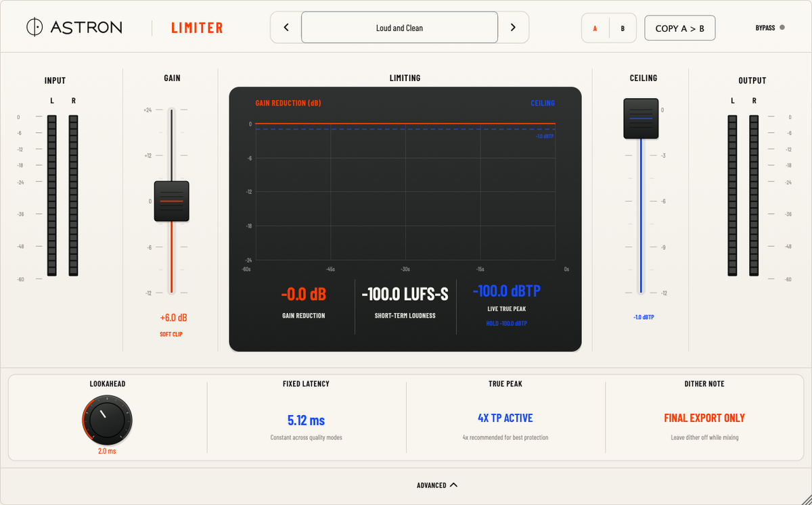Click the output right channel meter
Screen dimensions: 812x505
tap(754, 195)
